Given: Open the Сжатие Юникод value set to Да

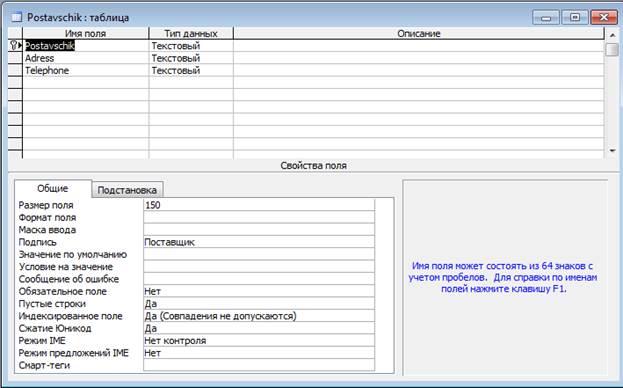Looking at the screenshot, I should [259, 328].
